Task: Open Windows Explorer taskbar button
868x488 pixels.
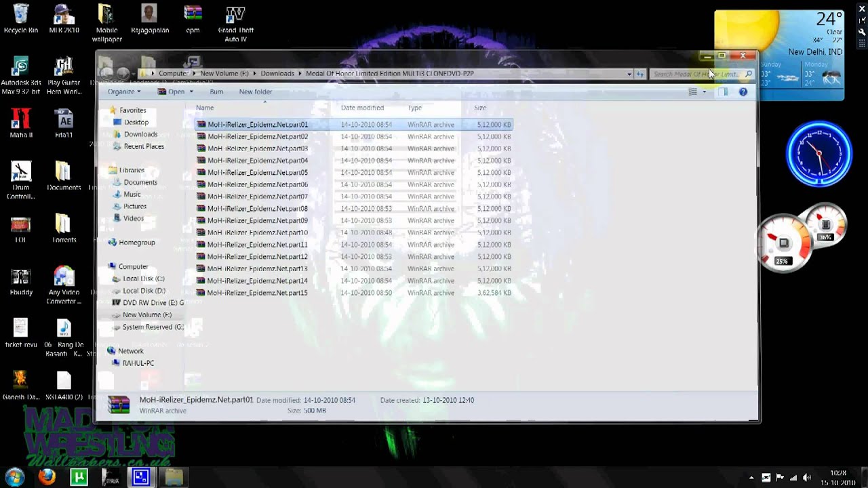Action: pos(174,477)
